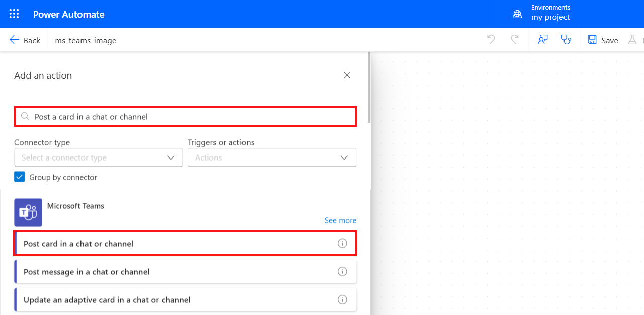Open the Actions filter chevron
The image size is (644, 315).
[344, 157]
